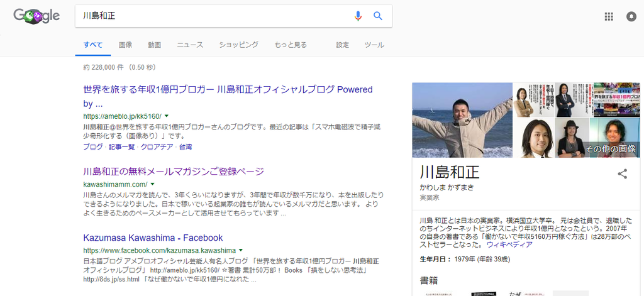Open the ニュース tab
Image resolution: width=644 pixels, height=296 pixels.
190,45
